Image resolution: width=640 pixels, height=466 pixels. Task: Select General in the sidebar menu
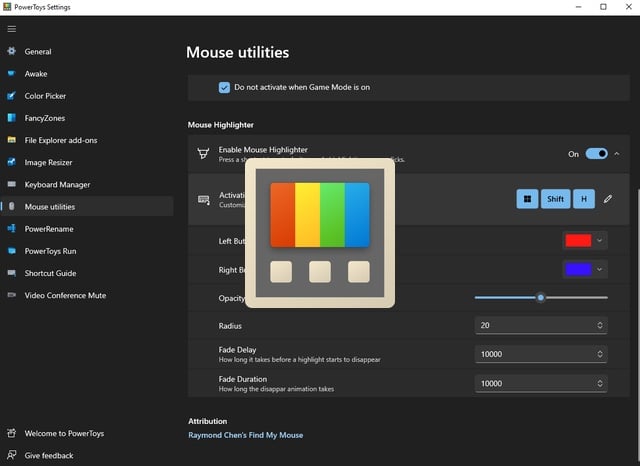38,52
